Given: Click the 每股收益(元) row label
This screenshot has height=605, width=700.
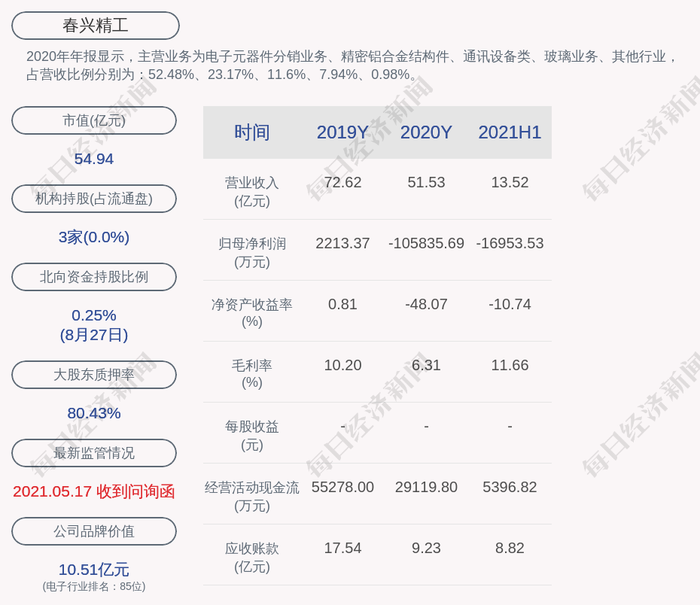Looking at the screenshot, I should click(252, 436).
